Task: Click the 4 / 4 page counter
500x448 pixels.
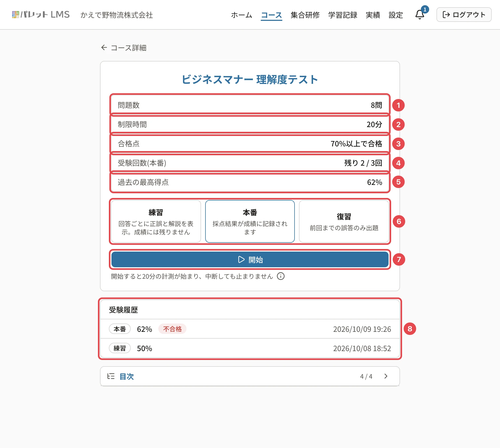Action: [x=366, y=376]
